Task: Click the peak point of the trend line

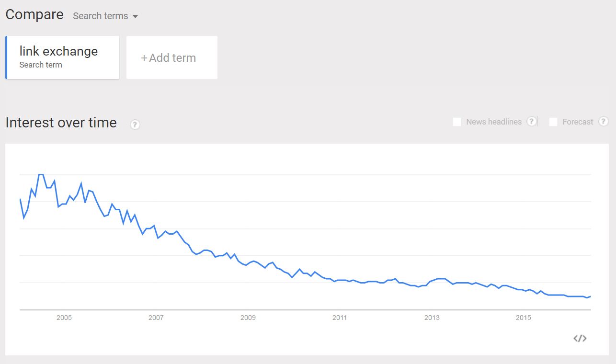Action: click(x=41, y=174)
